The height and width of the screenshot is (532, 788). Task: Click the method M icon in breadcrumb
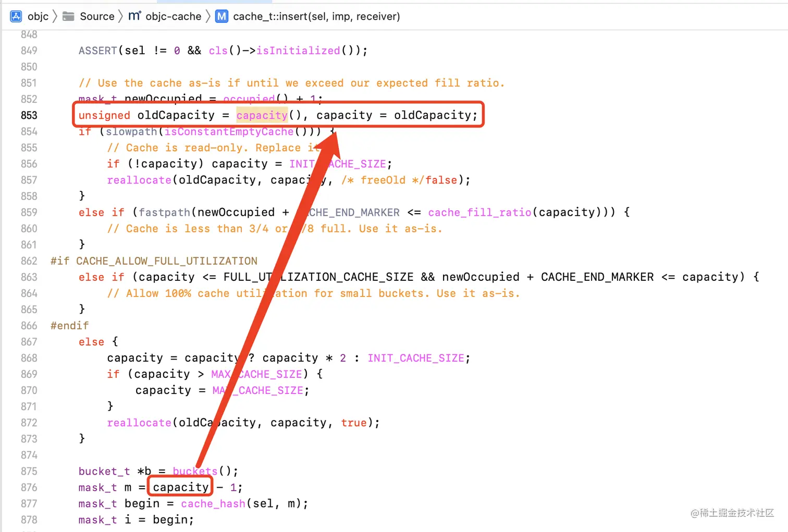click(221, 16)
